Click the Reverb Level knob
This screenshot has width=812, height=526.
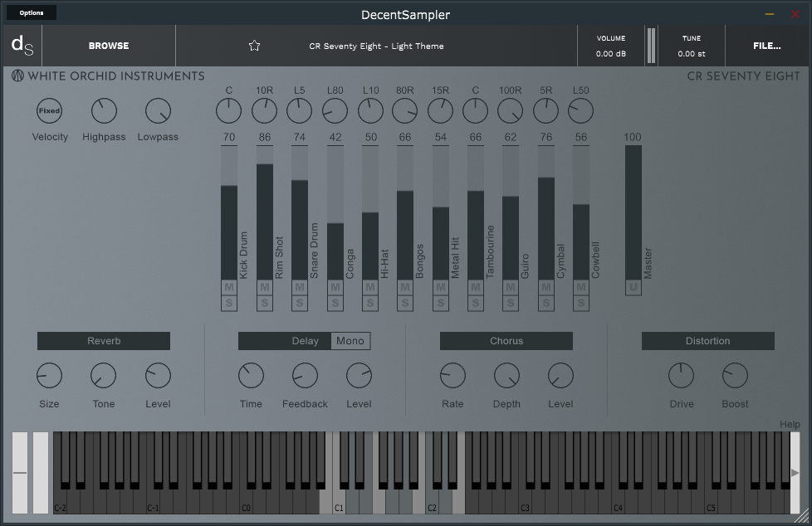158,375
